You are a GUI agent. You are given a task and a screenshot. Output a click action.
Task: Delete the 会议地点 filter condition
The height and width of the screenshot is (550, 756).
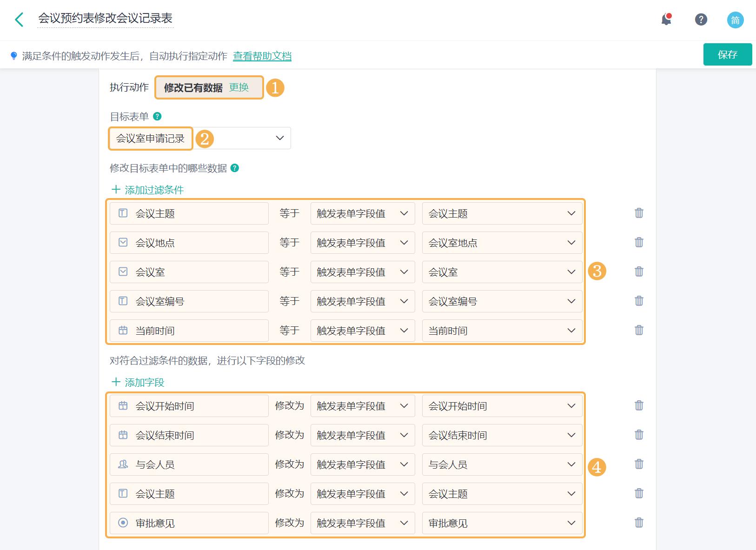coord(639,242)
